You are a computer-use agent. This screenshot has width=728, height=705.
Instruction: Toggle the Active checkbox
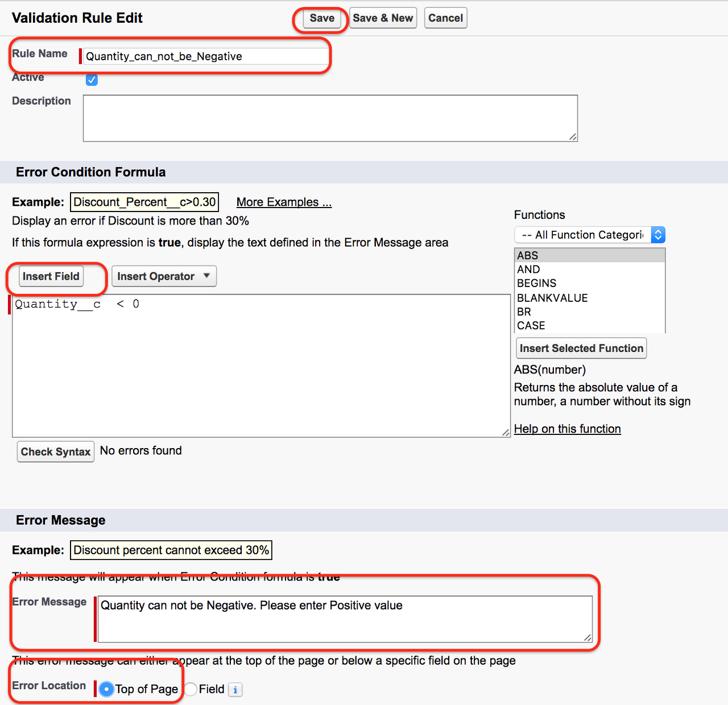[x=92, y=80]
